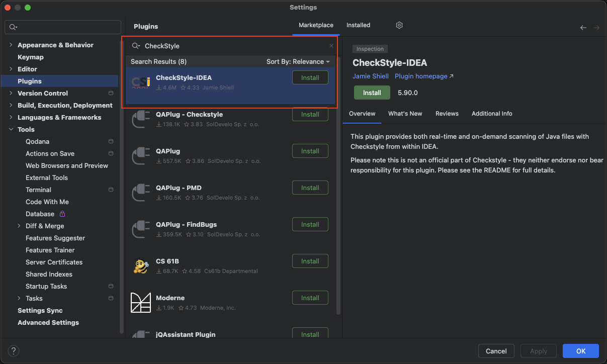This screenshot has height=364, width=607.
Task: Open the Plugin homepage link
Action: pos(424,76)
